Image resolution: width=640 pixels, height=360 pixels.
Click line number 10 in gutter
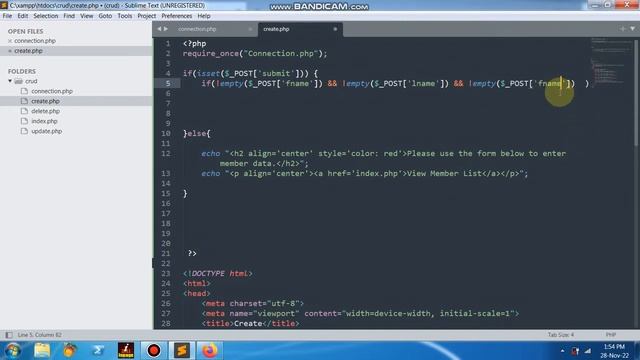[x=166, y=133]
